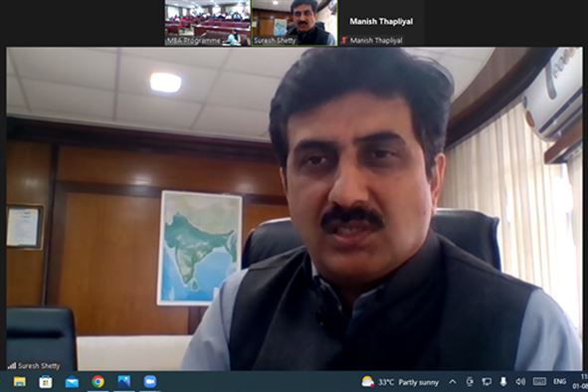Launch Microsoft Store from the taskbar

point(46,382)
